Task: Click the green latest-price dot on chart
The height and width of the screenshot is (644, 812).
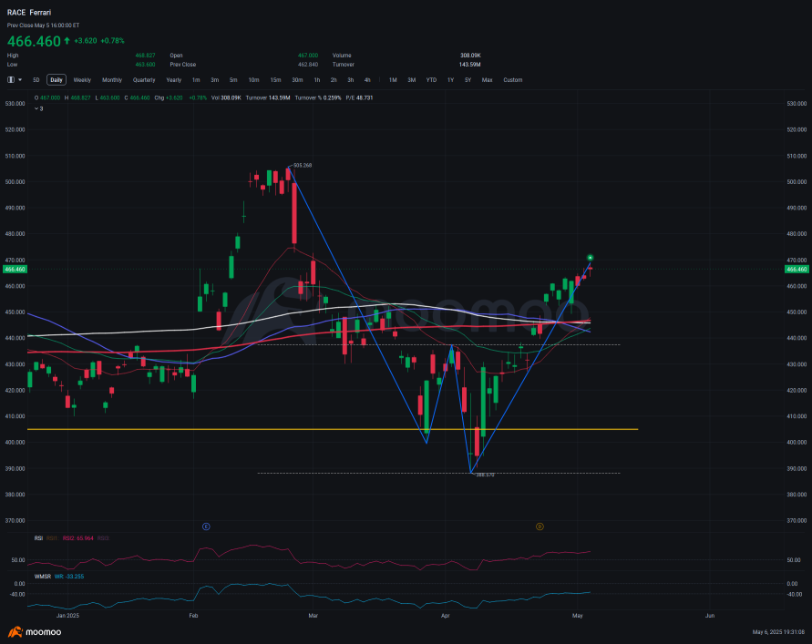Action: coord(590,258)
